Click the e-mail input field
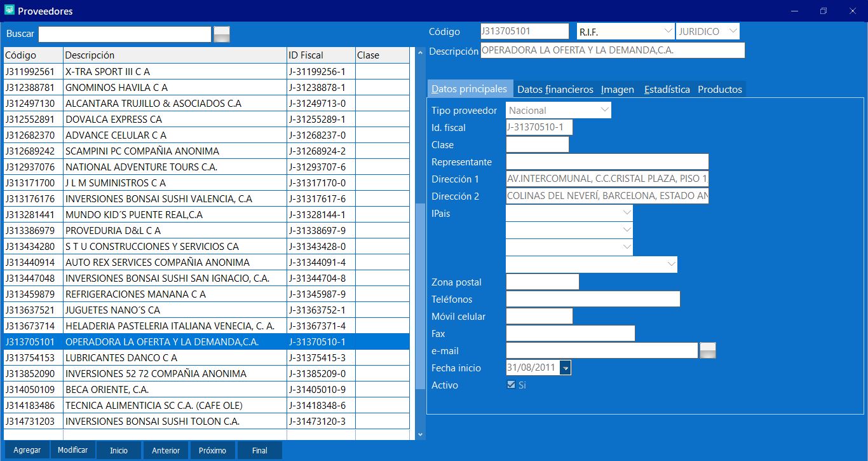Screen dimensions: 868x461 (x=602, y=350)
